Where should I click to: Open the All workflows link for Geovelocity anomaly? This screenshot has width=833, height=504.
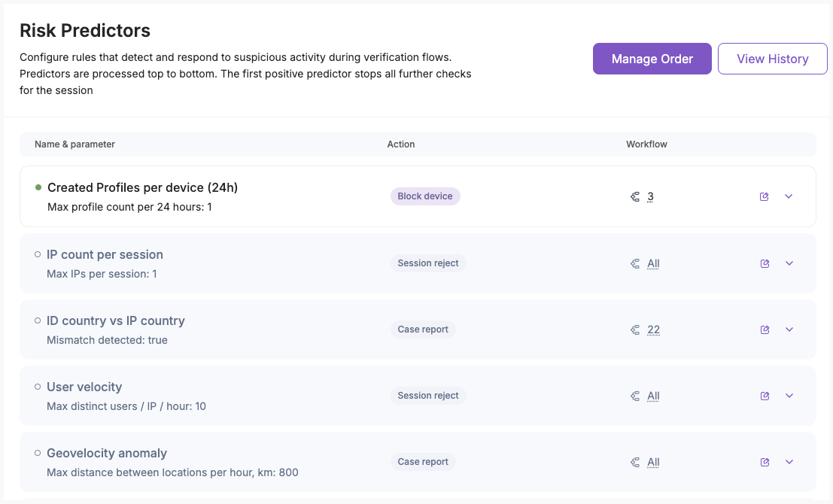click(653, 462)
